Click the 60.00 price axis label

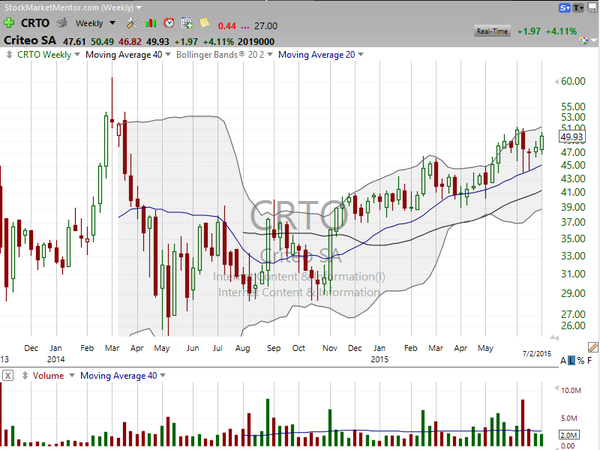click(573, 82)
